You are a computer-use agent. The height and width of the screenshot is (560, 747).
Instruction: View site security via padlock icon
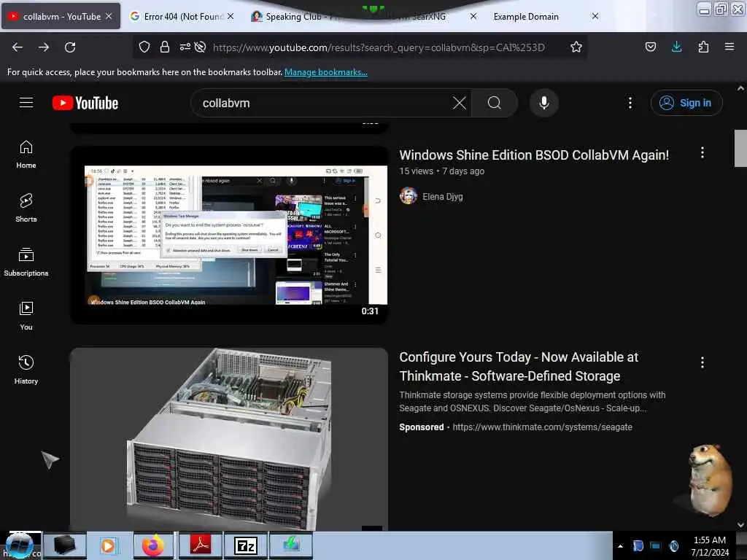[165, 47]
